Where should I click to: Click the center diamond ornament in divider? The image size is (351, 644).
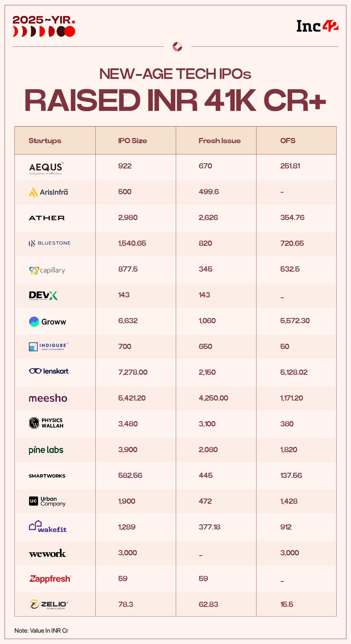point(177,47)
